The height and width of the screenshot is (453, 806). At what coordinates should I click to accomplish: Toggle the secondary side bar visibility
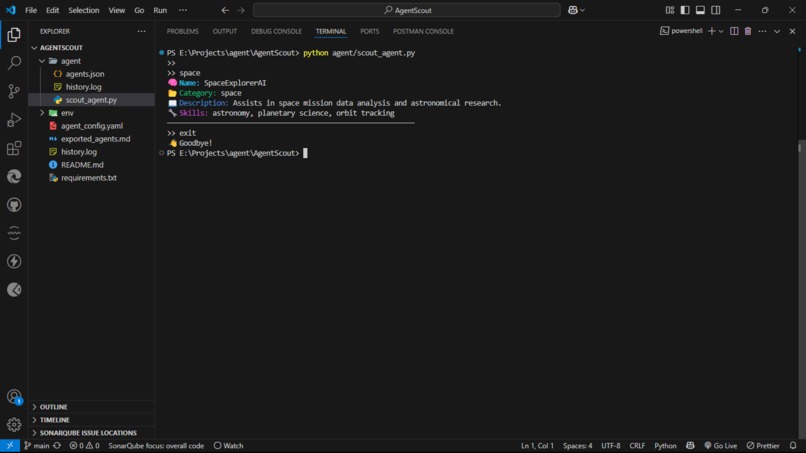(x=716, y=10)
